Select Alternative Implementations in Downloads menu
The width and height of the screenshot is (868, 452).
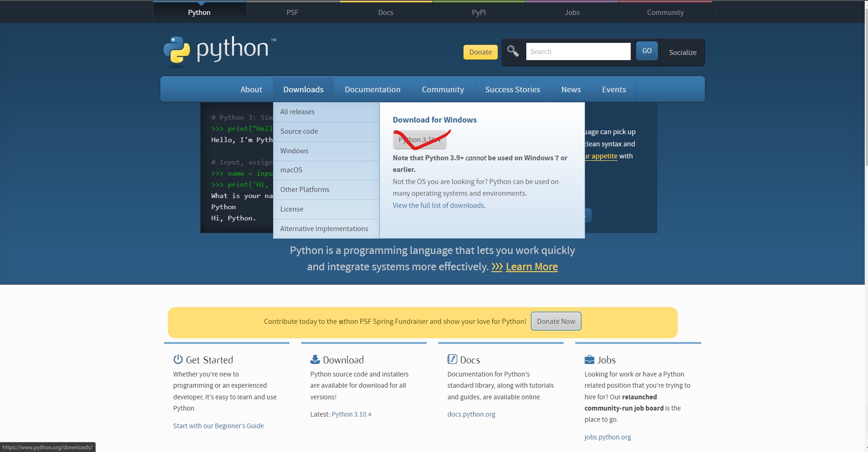point(326,229)
